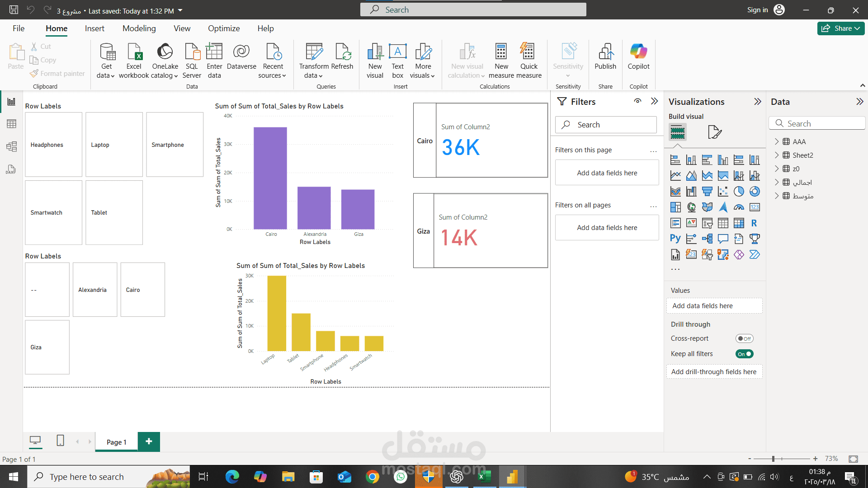Open Report view in left sidebar
The image size is (868, 488).
click(x=11, y=102)
